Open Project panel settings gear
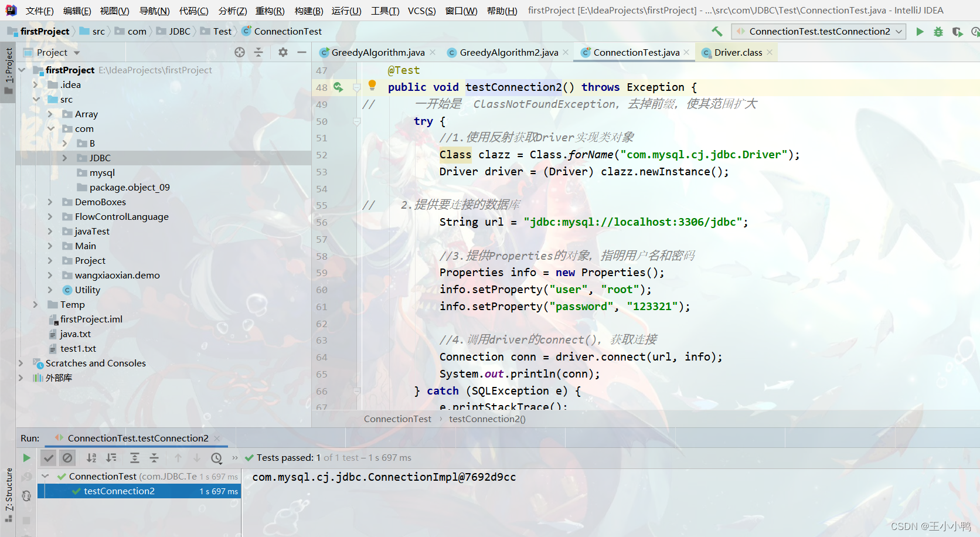 pos(283,52)
